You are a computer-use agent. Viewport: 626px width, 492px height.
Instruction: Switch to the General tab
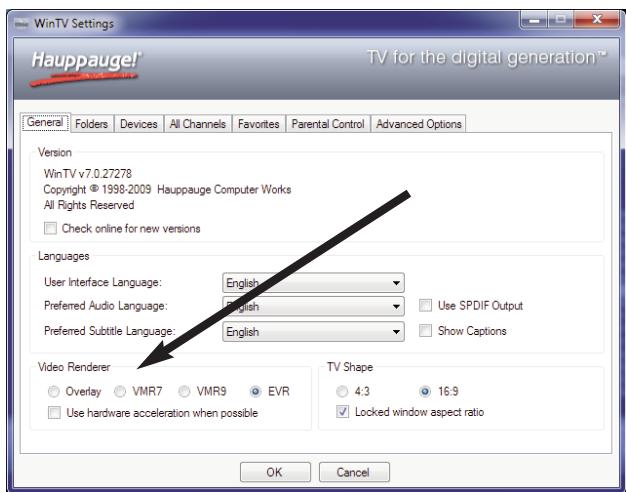point(45,122)
